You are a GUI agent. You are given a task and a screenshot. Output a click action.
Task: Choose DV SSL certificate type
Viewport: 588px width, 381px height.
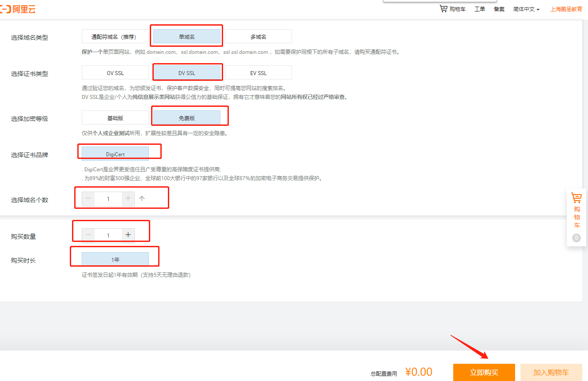pos(186,73)
